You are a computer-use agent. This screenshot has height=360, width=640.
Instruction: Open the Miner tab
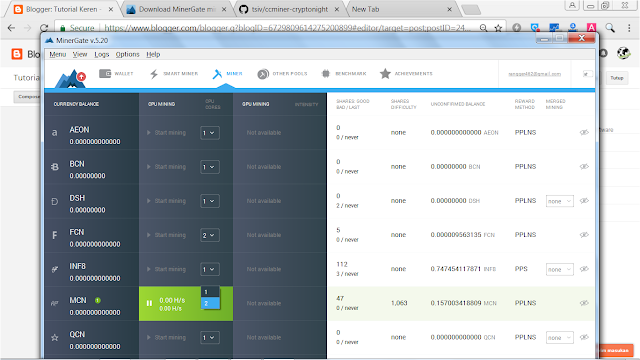coord(227,73)
